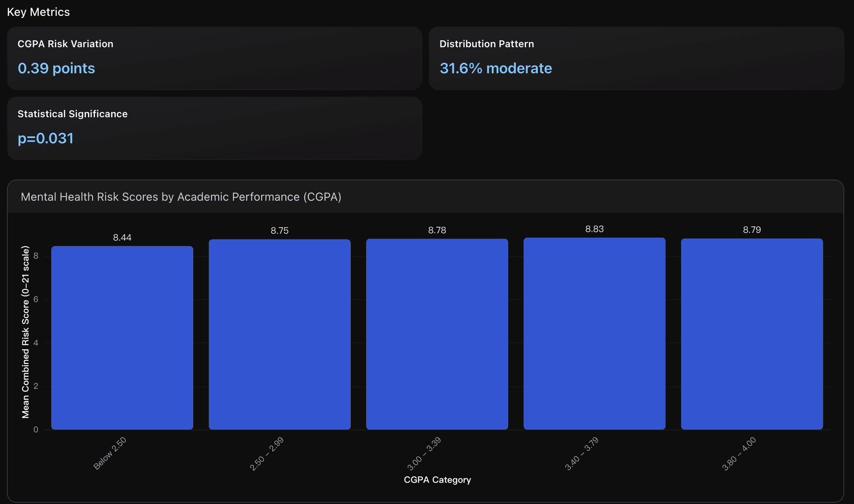Click the Below 2.50 bar

click(x=122, y=338)
